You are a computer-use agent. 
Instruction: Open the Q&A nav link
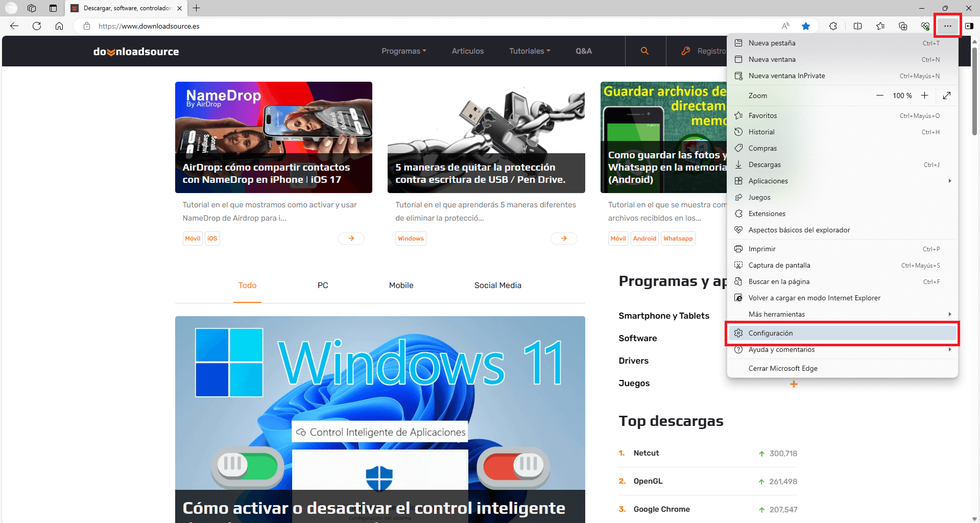click(584, 51)
